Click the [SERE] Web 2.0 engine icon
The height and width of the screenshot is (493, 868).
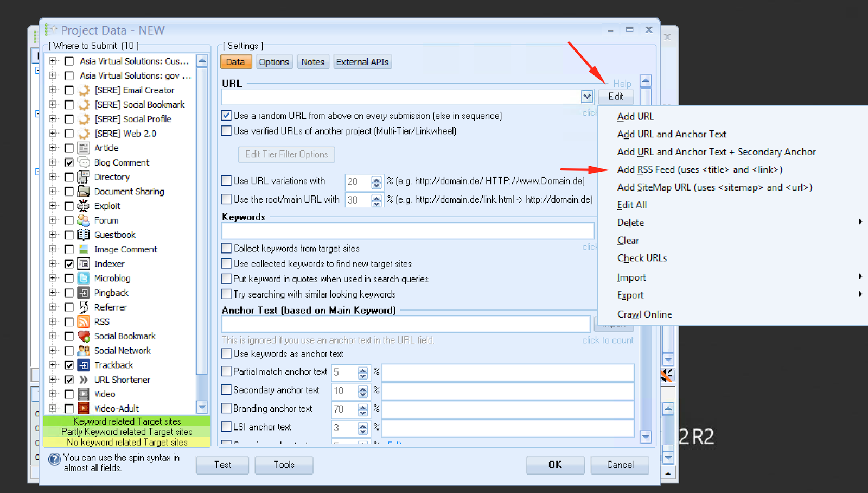tap(84, 134)
